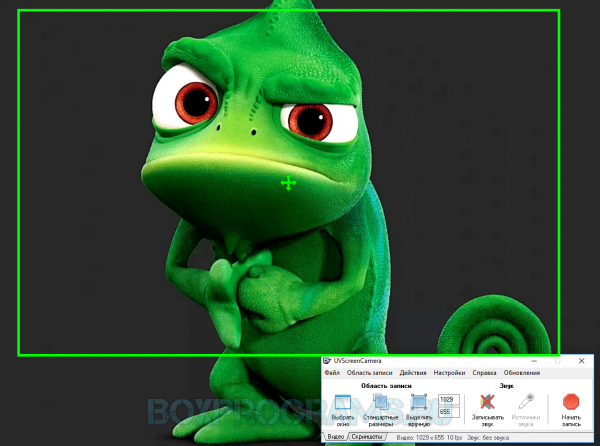600x446 pixels.
Task: Close the UVScreenCamera window
Action: pyautogui.click(x=582, y=361)
